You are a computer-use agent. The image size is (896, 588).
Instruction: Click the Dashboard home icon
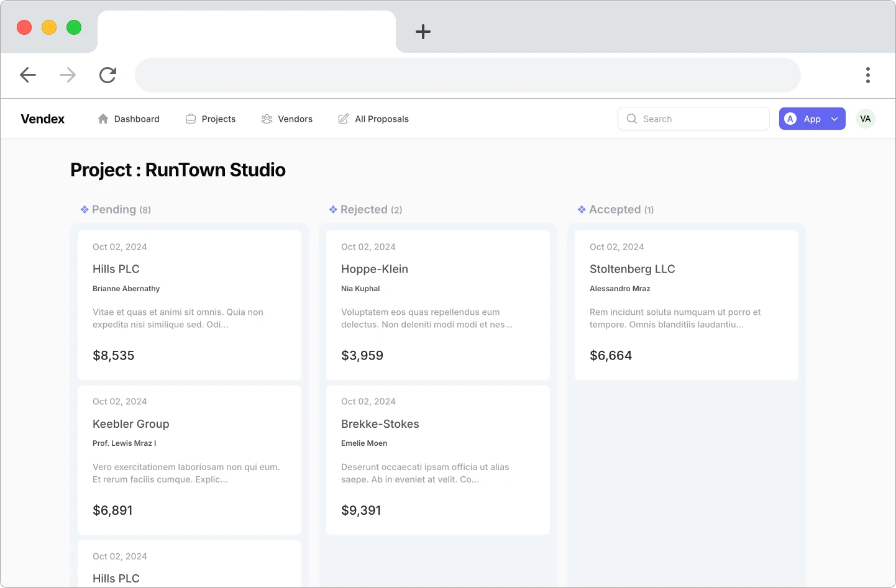point(103,119)
